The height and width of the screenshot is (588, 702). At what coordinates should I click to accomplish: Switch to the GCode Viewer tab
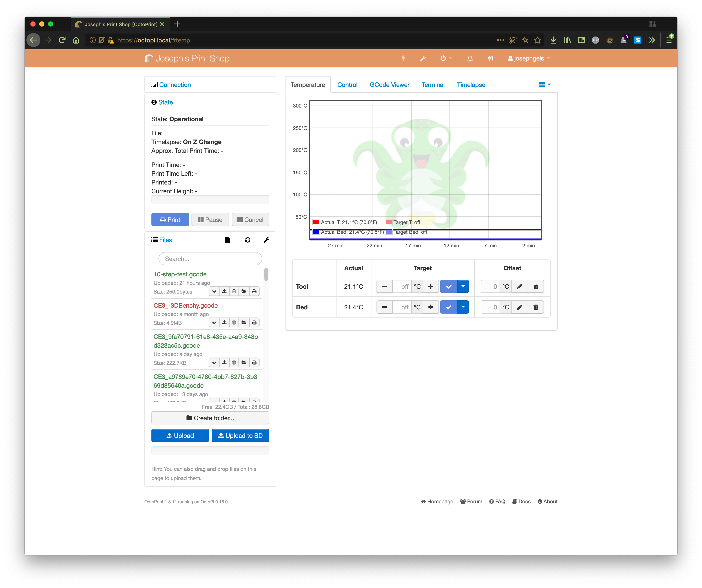point(389,85)
